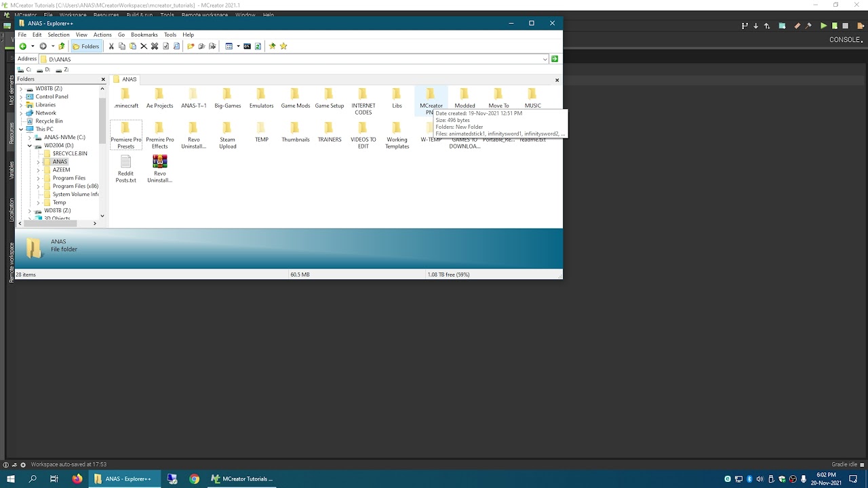
Task: Close the ANAS tab with its X
Action: 557,80
